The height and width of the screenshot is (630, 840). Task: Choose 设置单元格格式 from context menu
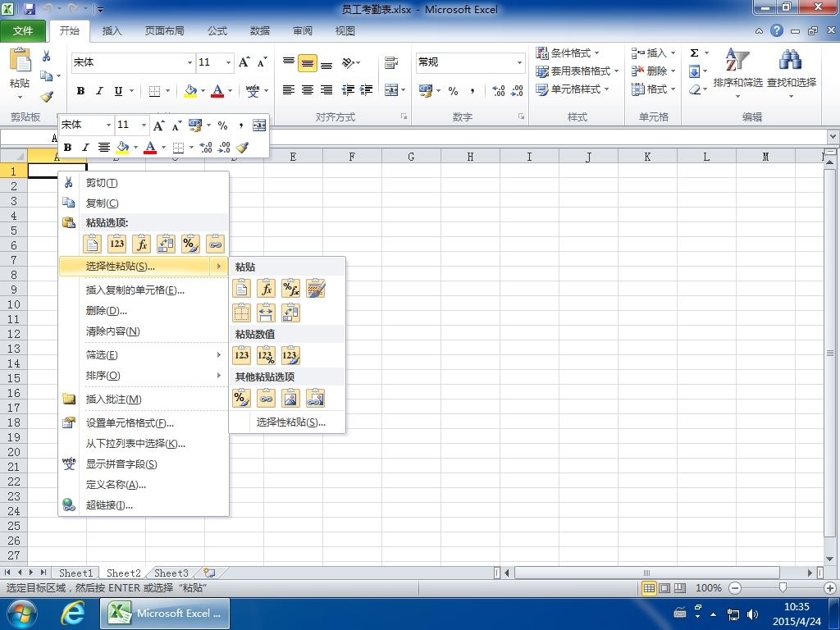(144, 422)
